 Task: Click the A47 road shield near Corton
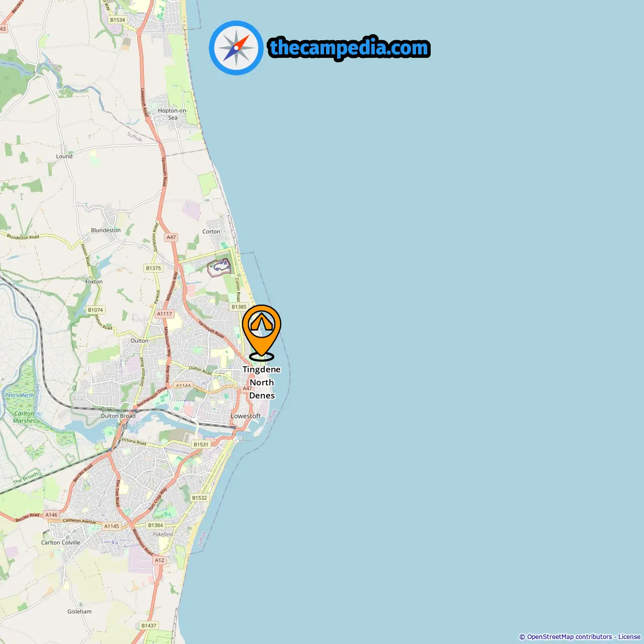tap(172, 237)
